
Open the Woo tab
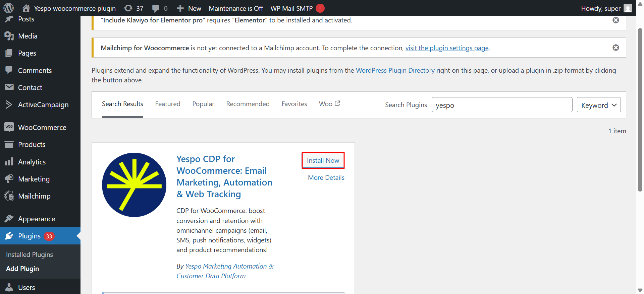(x=329, y=104)
